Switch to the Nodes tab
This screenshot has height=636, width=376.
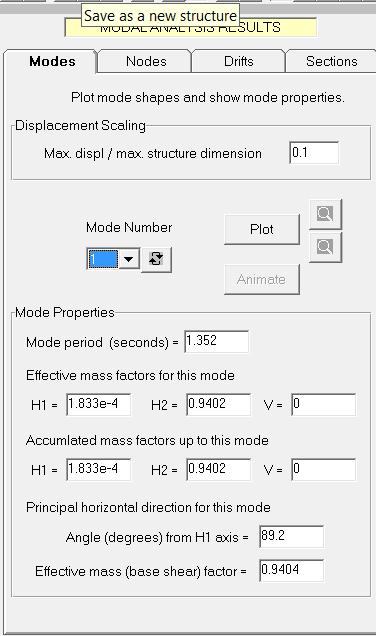pyautogui.click(x=146, y=61)
